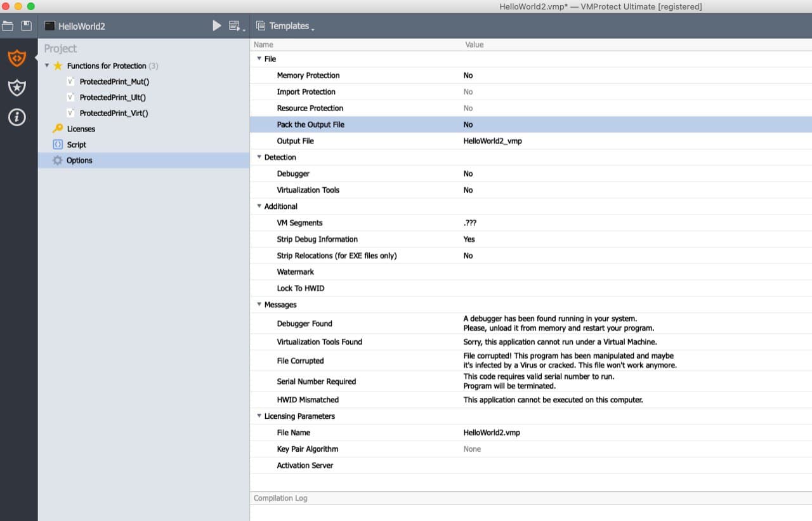Edit the VM Segments value .???

click(469, 223)
